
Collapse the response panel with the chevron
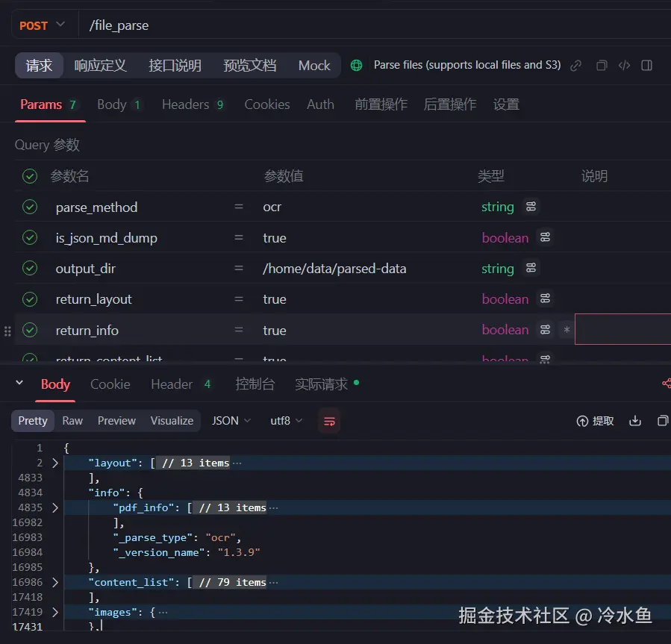tap(19, 383)
